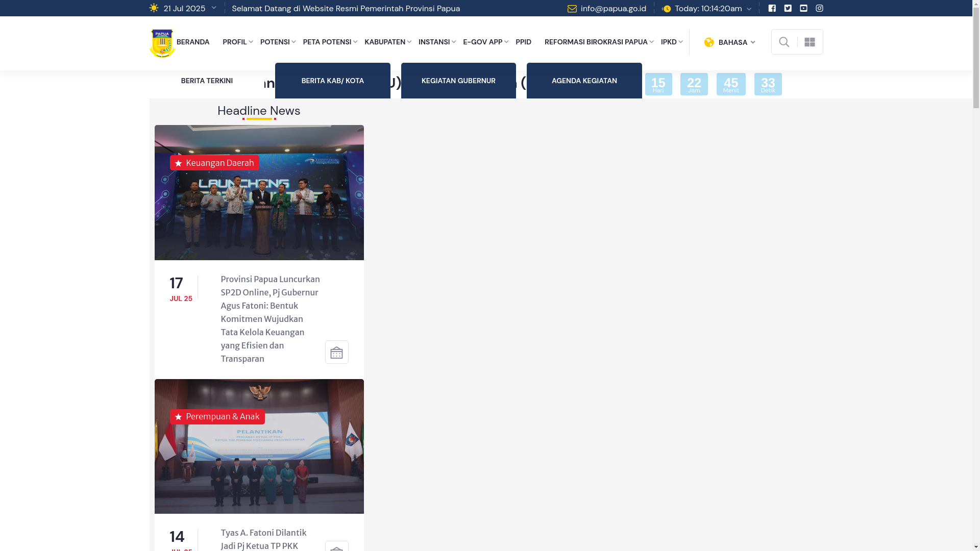Click the Hari countdown box
The width and height of the screenshot is (980, 551).
[658, 84]
